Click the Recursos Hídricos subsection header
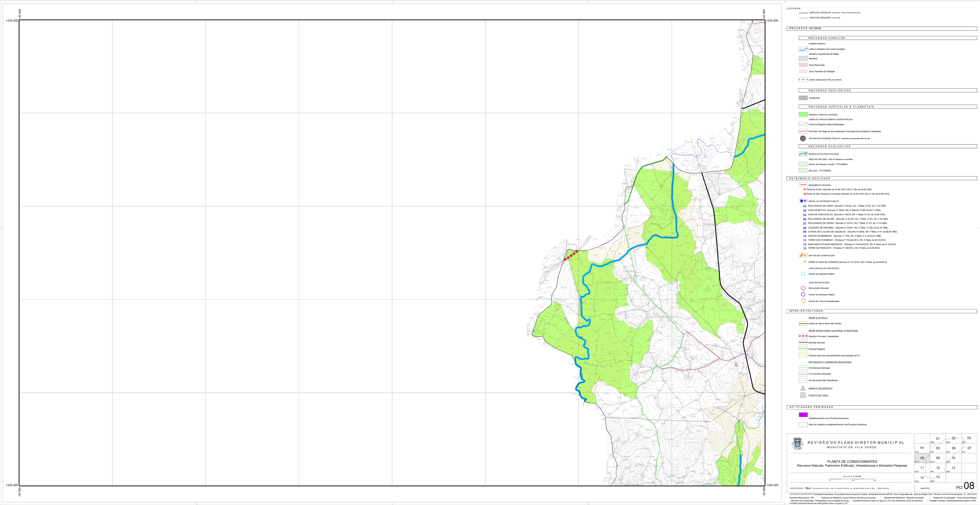The height and width of the screenshot is (505, 980). coord(888,38)
